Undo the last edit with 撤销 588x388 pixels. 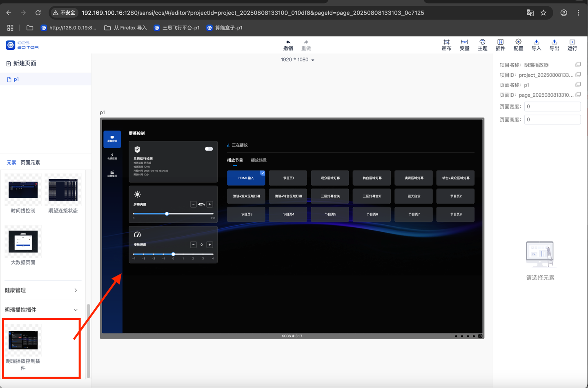point(288,45)
